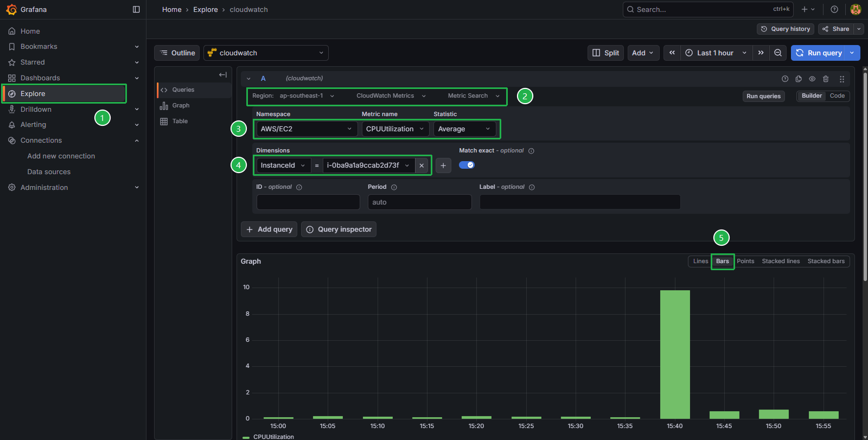Open the cloudwatch data source picker
The image size is (868, 440).
(x=266, y=53)
